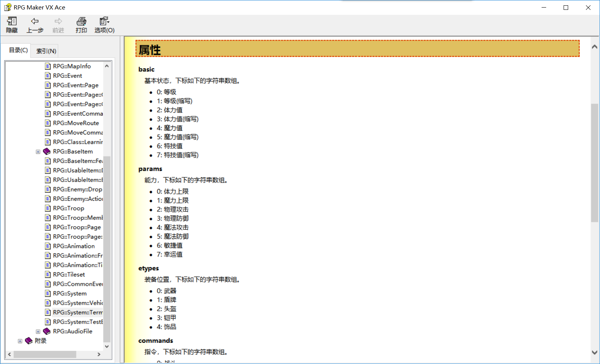Select the RPG::System::Terms tree entry
The height and width of the screenshot is (364, 600).
78,312
